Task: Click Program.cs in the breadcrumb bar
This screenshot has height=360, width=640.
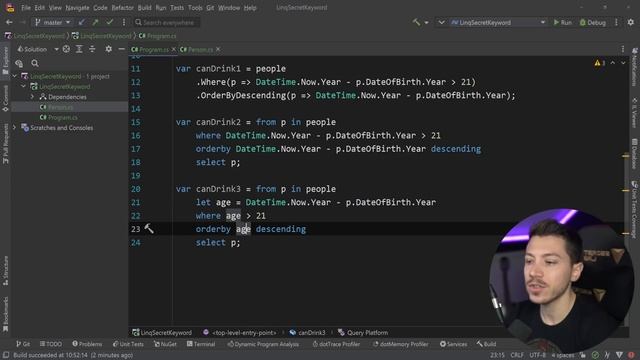Action: (158, 36)
